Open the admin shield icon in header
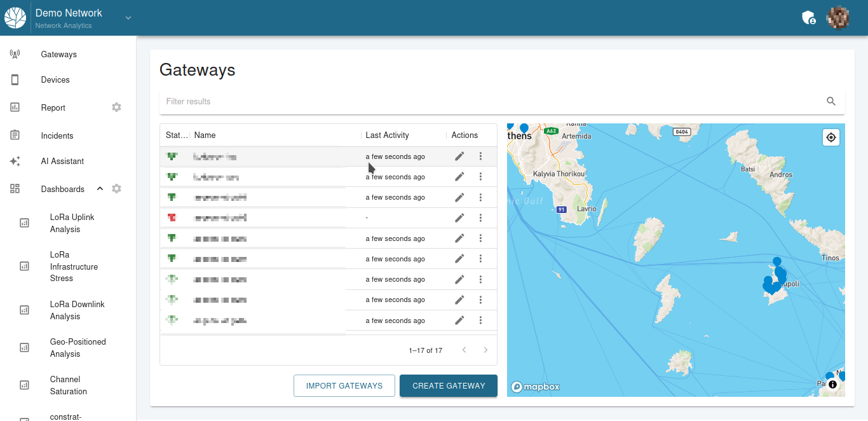The width and height of the screenshot is (868, 421). point(808,18)
